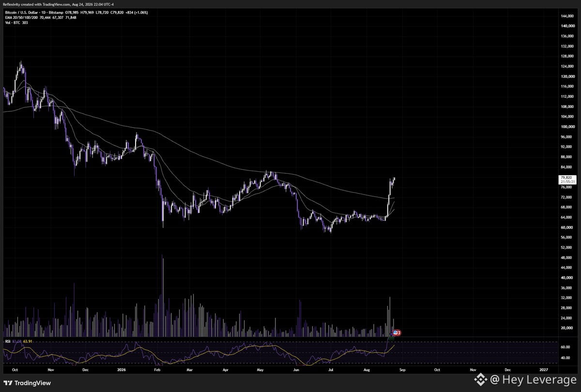Screen dimensions: 581x392
Task: Click the 124,000 price axis label
Action: tap(567, 66)
